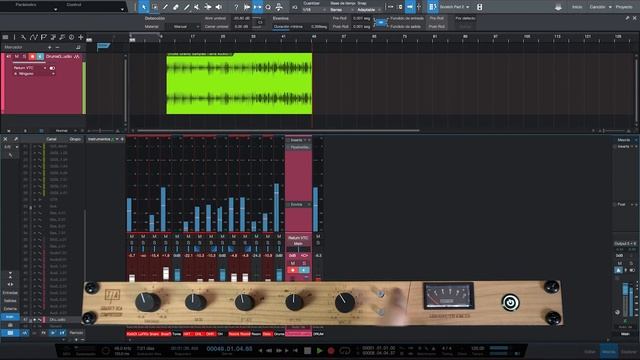Open the Editar view
Image resolution: width=640 pixels, height=360 pixels.
point(590,351)
